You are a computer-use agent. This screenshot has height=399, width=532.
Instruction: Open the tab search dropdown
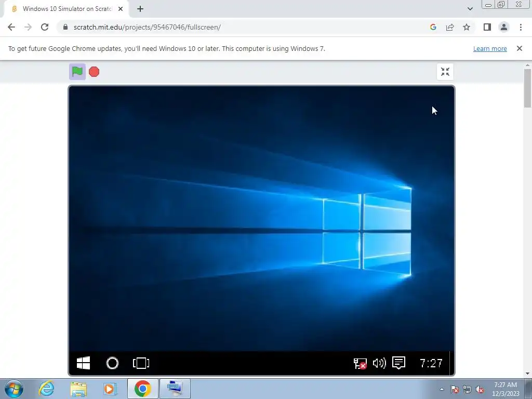(x=470, y=9)
